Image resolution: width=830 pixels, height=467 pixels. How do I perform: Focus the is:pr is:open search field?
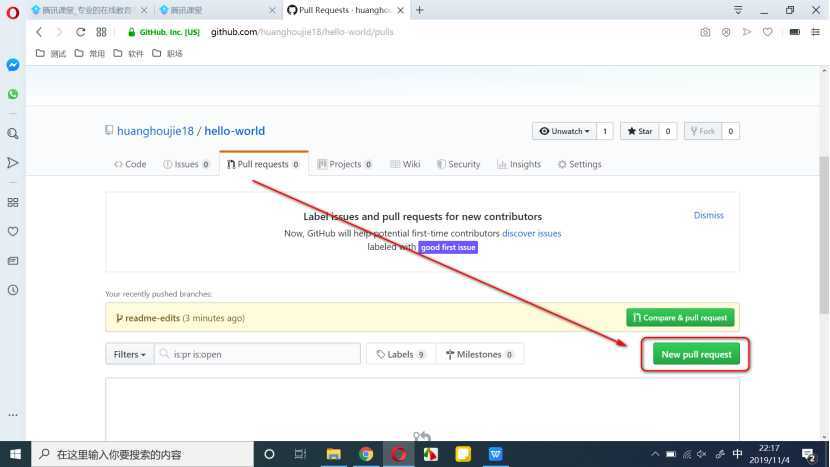click(x=258, y=354)
